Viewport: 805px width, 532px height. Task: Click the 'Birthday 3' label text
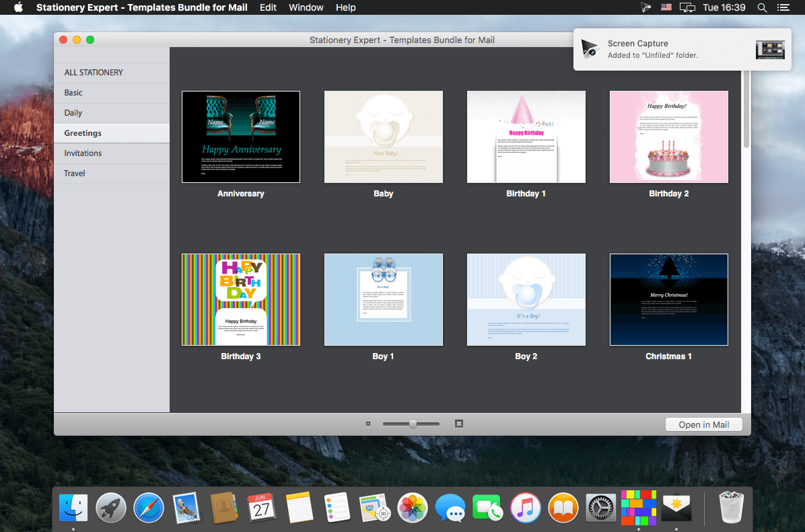(241, 356)
